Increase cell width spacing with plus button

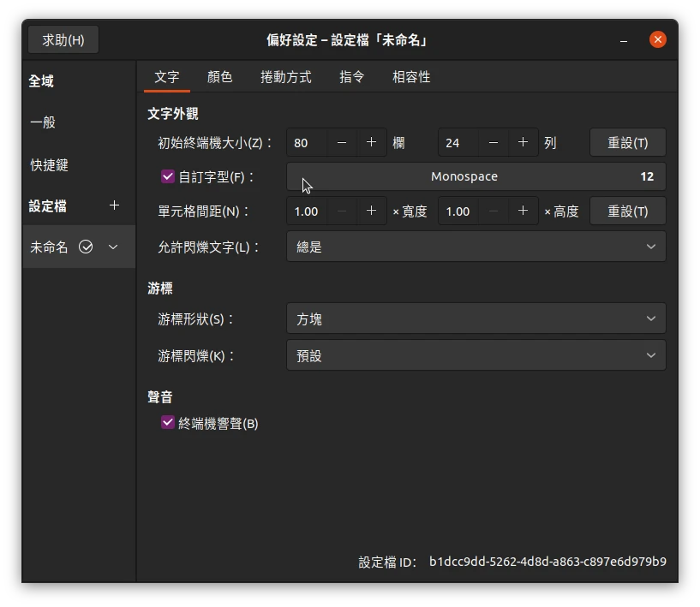(x=371, y=211)
